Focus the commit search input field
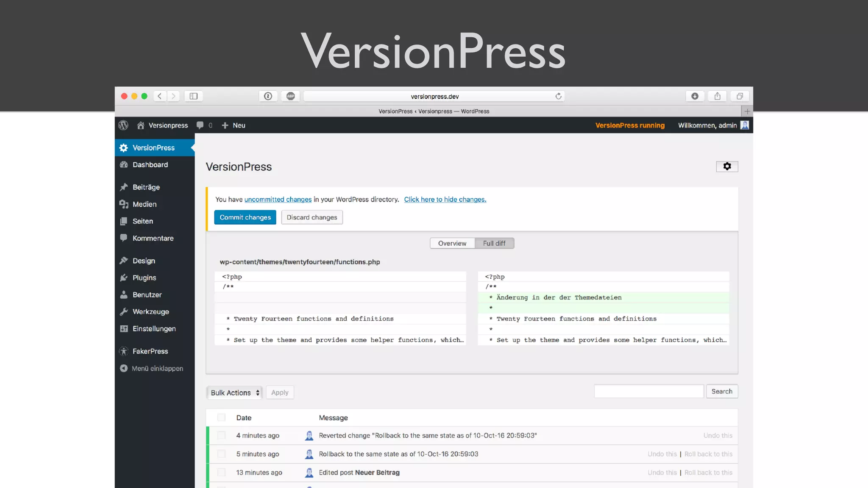Screen dimensions: 868x488 coord(649,391)
